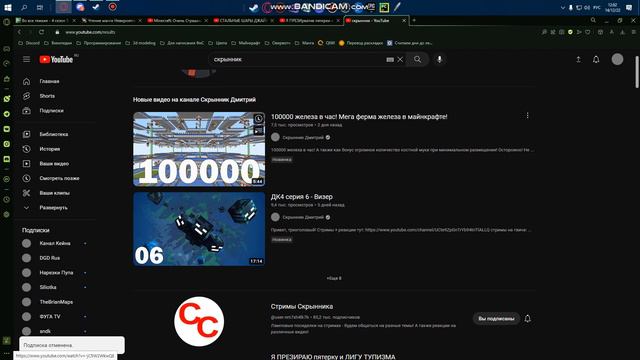
Task: Open the Windows Start menu
Action: (8, 7)
